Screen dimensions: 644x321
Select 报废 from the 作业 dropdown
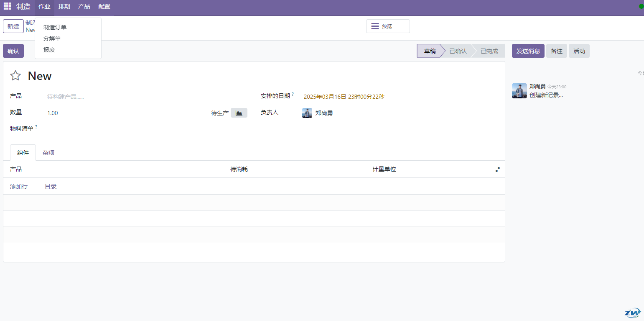click(x=49, y=50)
